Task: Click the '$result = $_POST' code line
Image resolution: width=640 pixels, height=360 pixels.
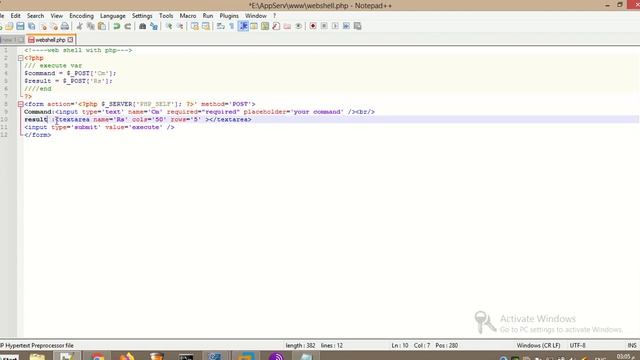Action: [68, 81]
